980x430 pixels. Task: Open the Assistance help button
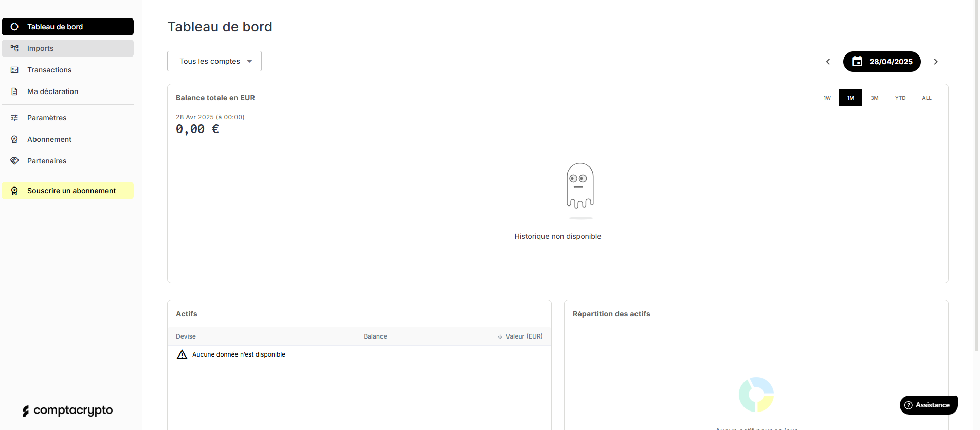coord(928,405)
